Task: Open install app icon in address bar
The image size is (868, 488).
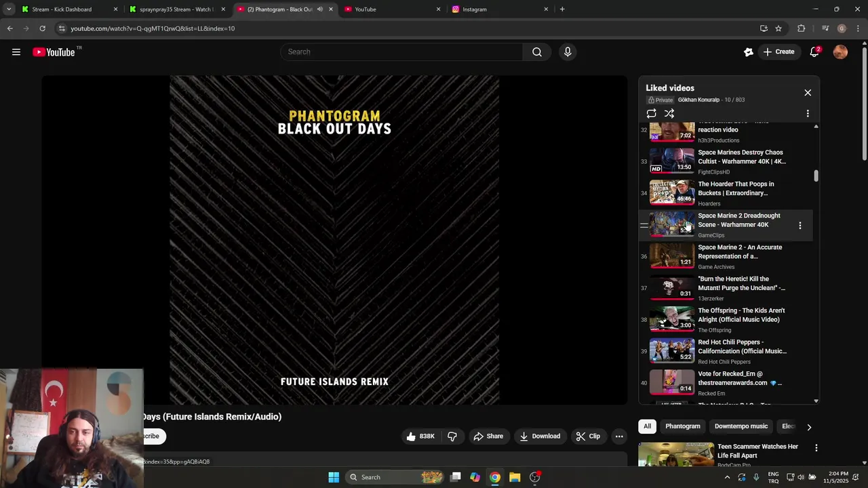Action: (x=764, y=28)
